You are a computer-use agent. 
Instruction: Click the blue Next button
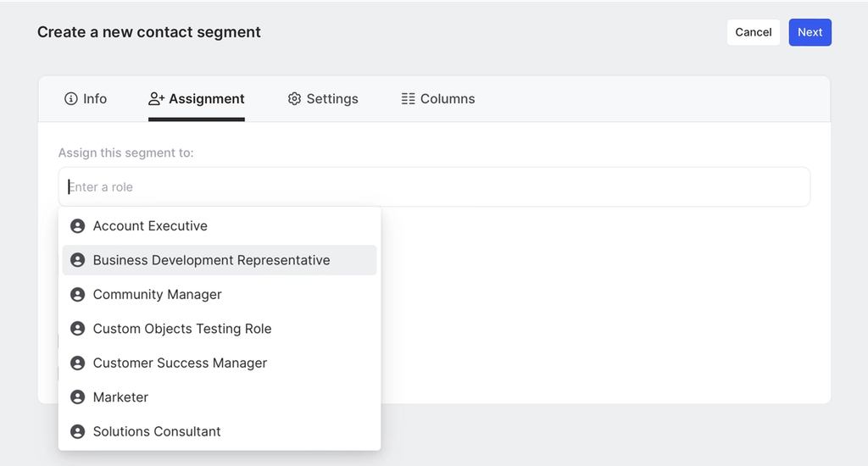(810, 32)
